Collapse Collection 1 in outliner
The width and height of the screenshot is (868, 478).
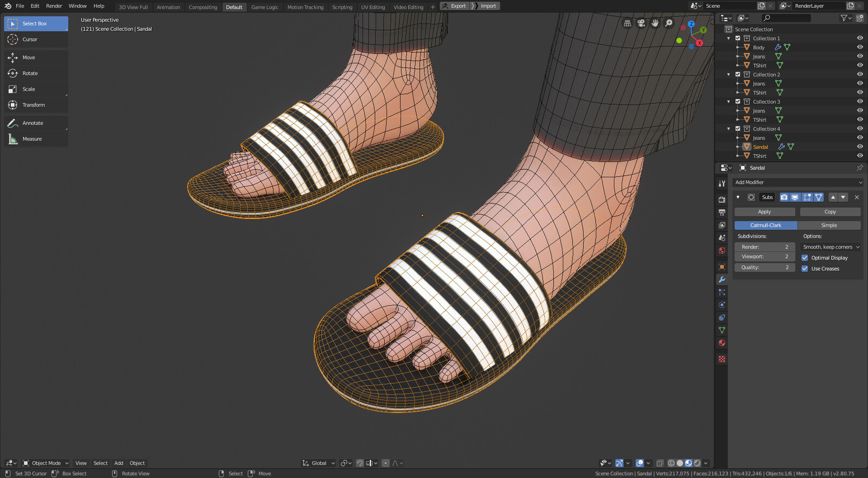pos(729,38)
